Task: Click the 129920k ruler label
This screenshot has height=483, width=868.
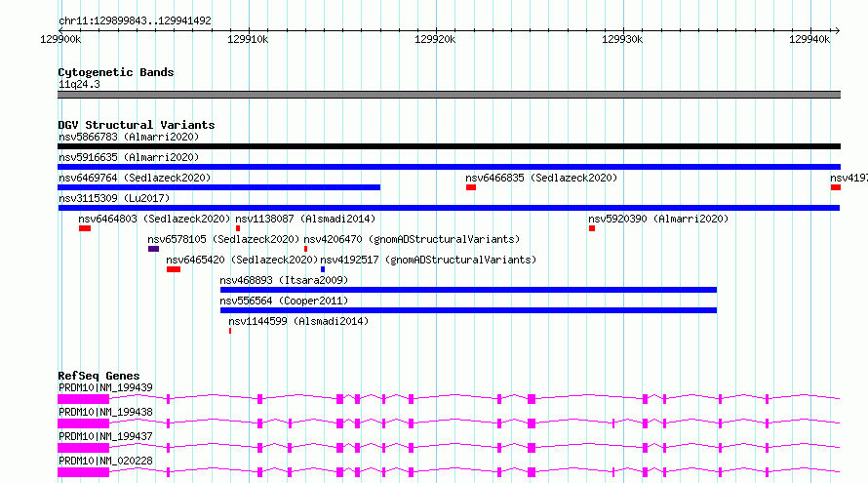Action: point(435,39)
